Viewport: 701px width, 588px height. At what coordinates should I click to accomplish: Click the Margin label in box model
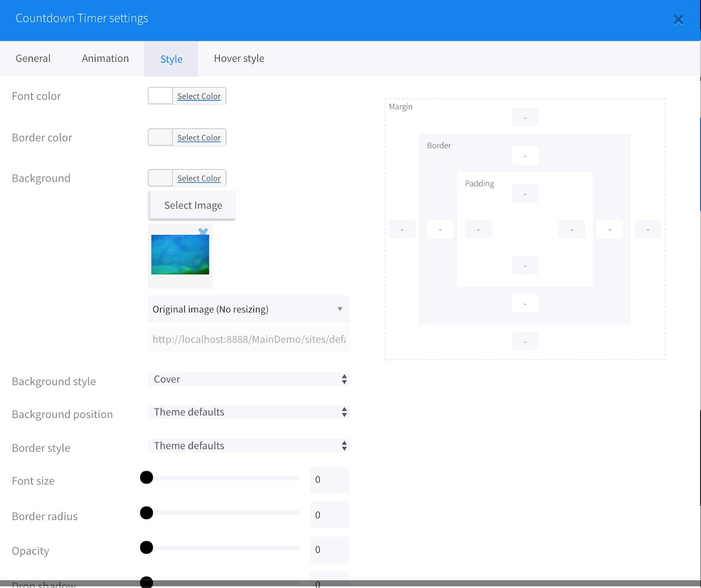click(x=400, y=106)
